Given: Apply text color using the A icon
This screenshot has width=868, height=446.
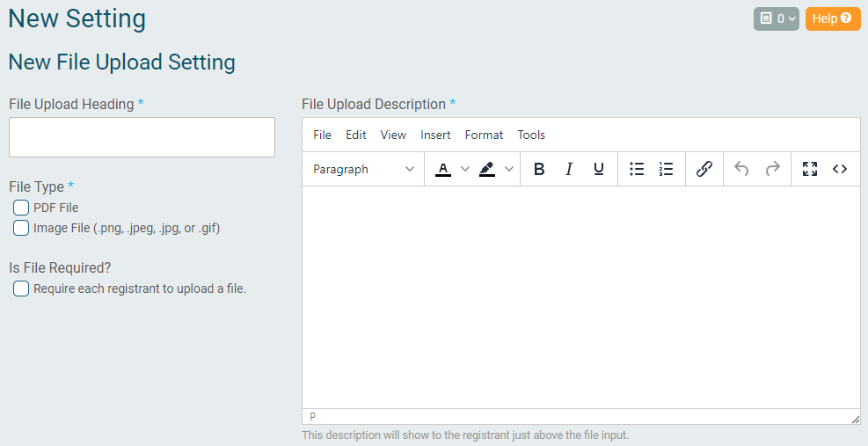Looking at the screenshot, I should pos(443,169).
